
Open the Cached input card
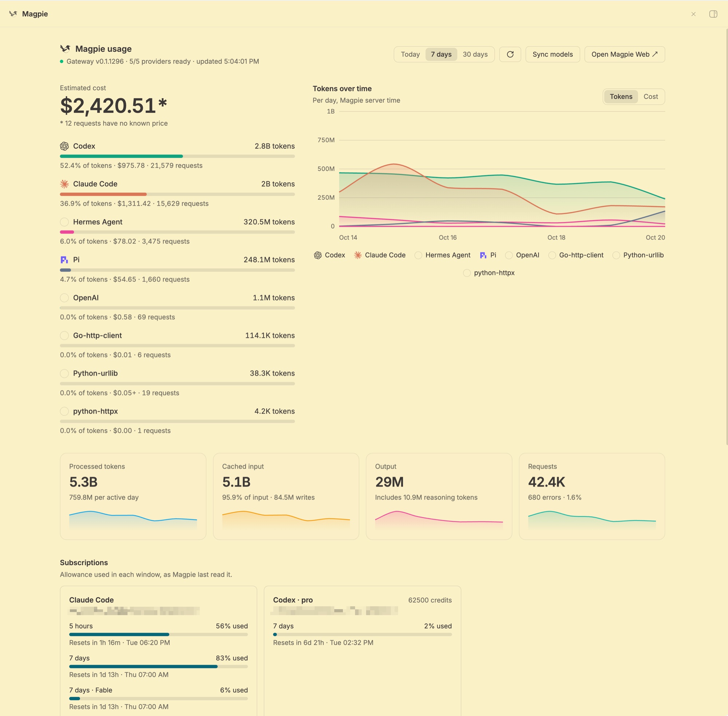coord(286,496)
